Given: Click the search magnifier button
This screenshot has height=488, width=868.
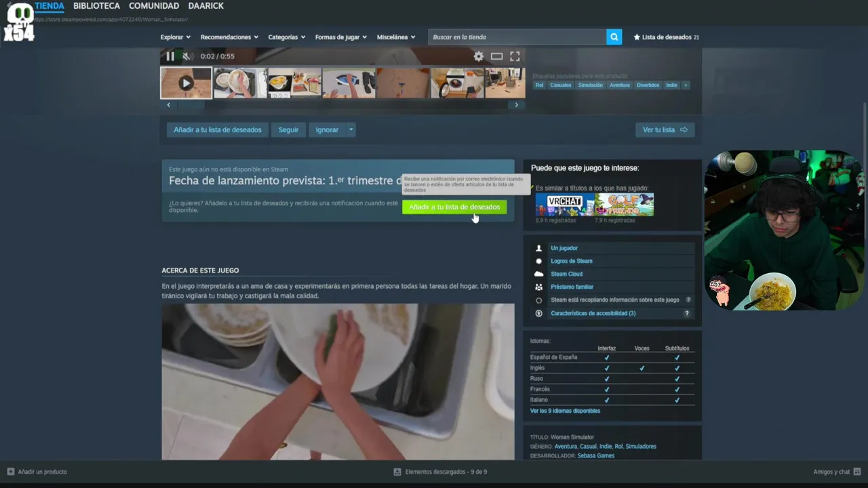Looking at the screenshot, I should pyautogui.click(x=614, y=37).
